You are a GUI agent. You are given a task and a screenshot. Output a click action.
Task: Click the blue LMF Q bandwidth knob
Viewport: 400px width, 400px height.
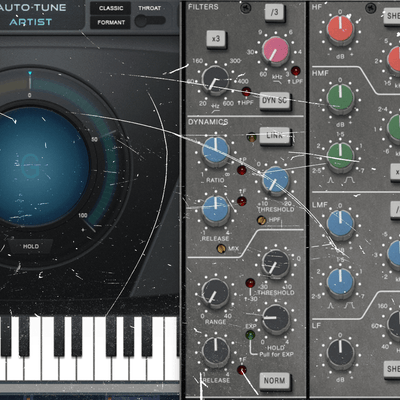tap(340, 282)
